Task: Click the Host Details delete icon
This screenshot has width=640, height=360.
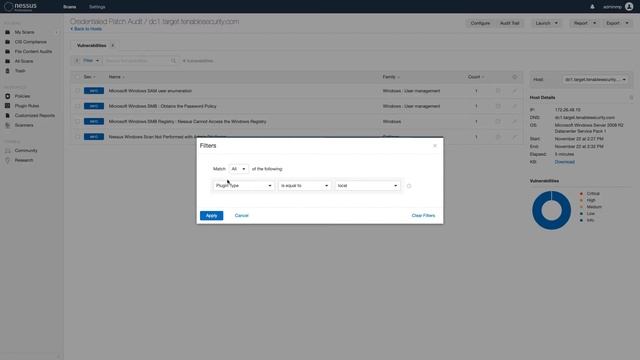Action: [x=631, y=98]
